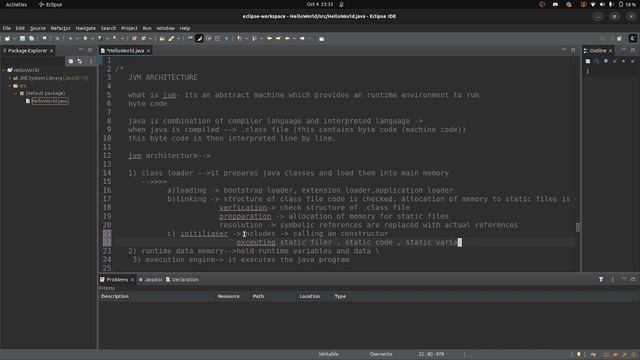This screenshot has width=640, height=360.
Task: Create a new Java package from toolbar
Action: click(134, 38)
